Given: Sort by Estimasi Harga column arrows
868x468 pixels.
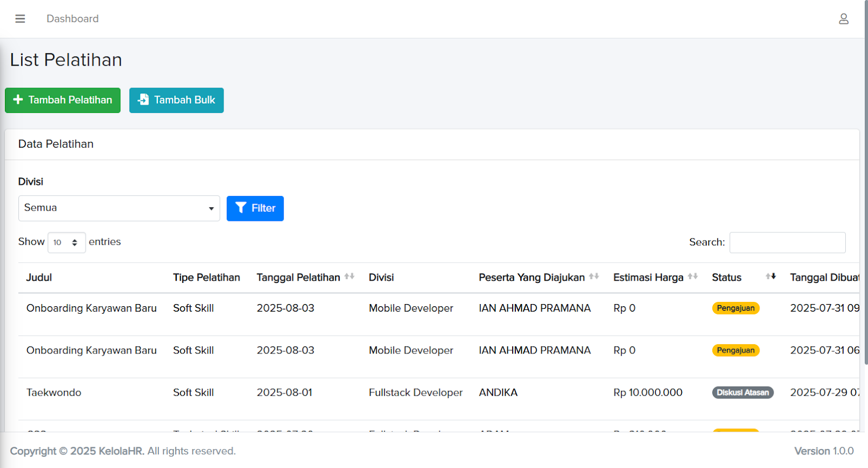Looking at the screenshot, I should [x=693, y=277].
